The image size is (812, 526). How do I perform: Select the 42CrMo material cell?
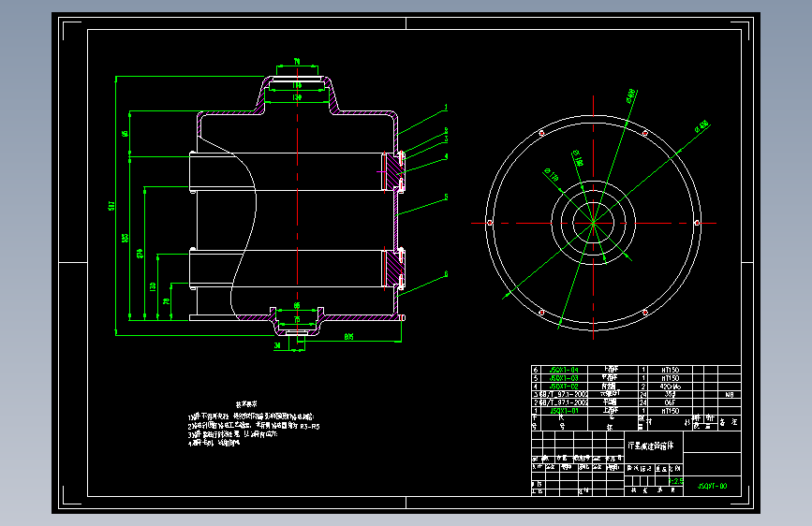click(x=670, y=387)
